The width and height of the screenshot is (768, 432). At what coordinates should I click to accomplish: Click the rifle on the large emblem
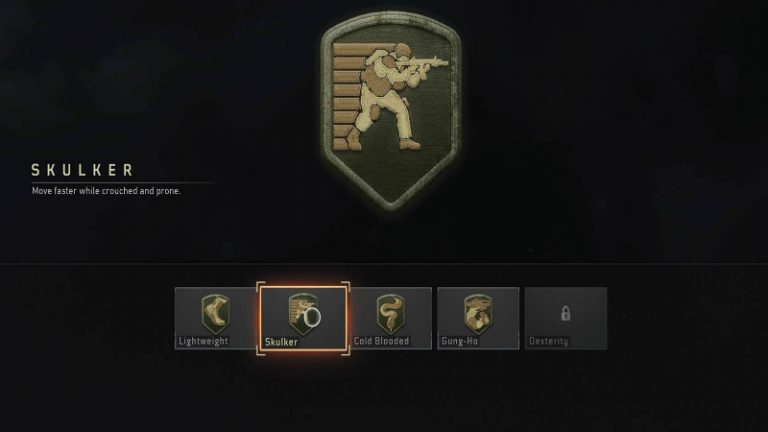click(x=424, y=63)
